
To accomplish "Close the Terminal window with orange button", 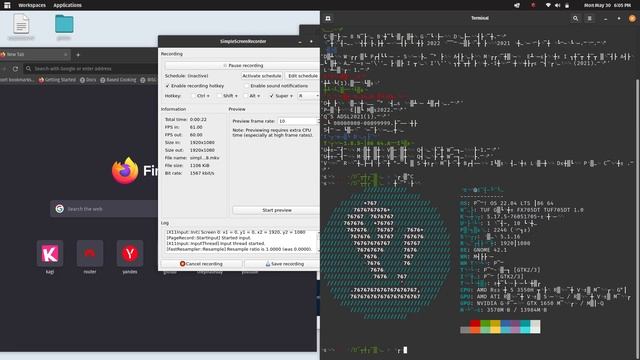I will pyautogui.click(x=632, y=18).
